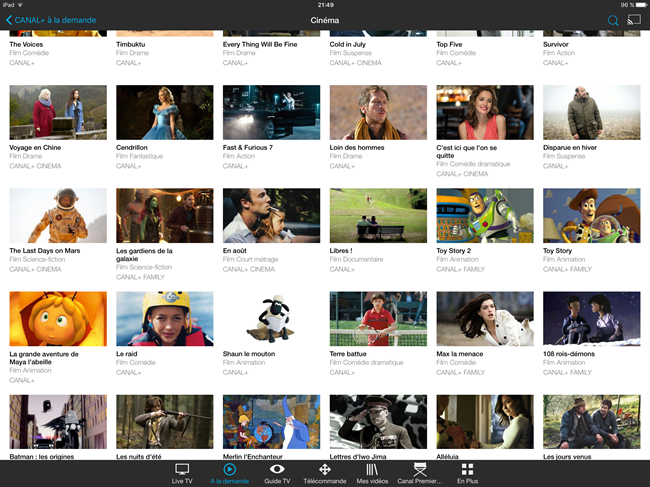Open the Live TV tab

[x=182, y=473]
